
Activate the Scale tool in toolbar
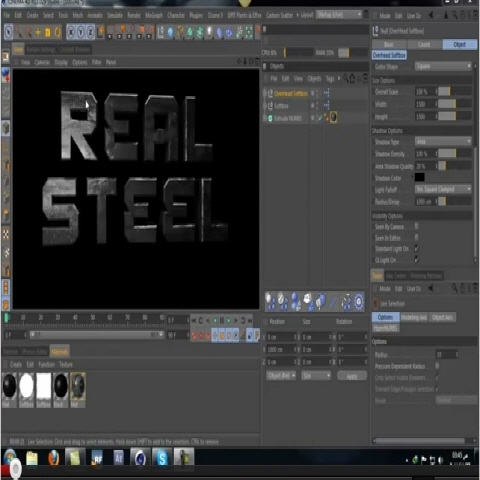pos(48,32)
